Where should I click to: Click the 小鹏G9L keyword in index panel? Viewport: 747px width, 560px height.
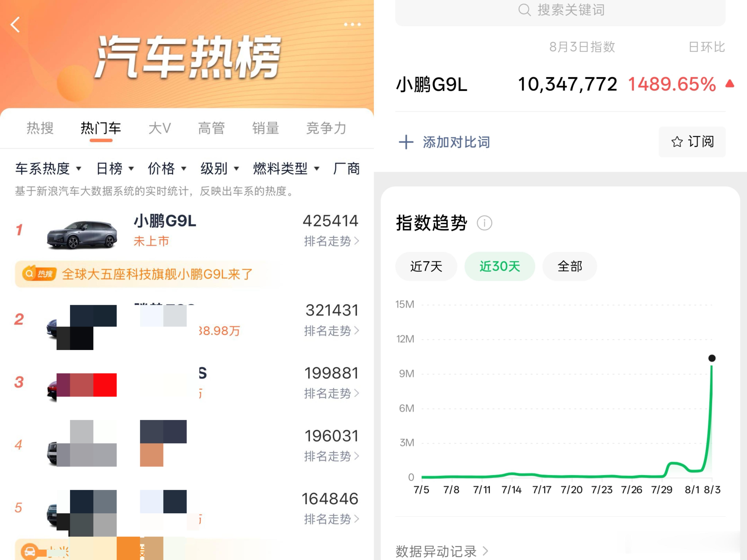point(431,84)
